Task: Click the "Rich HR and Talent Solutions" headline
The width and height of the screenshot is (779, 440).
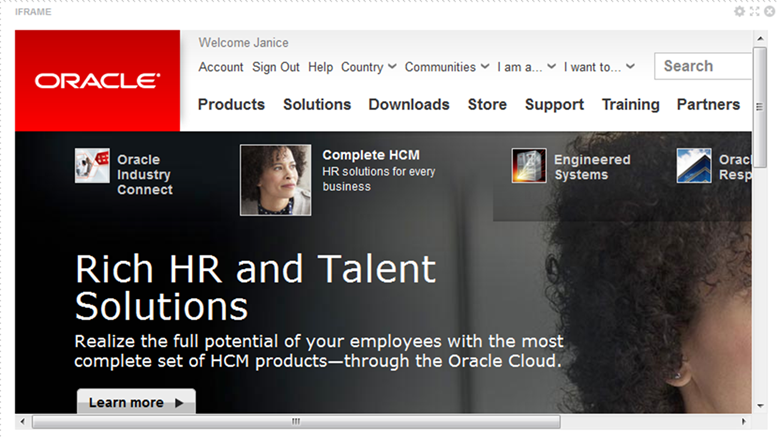Action: (255, 288)
